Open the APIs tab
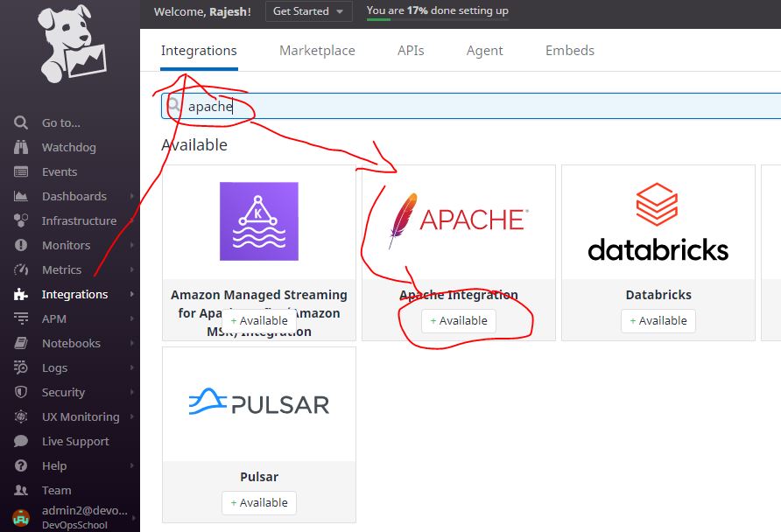 tap(411, 51)
